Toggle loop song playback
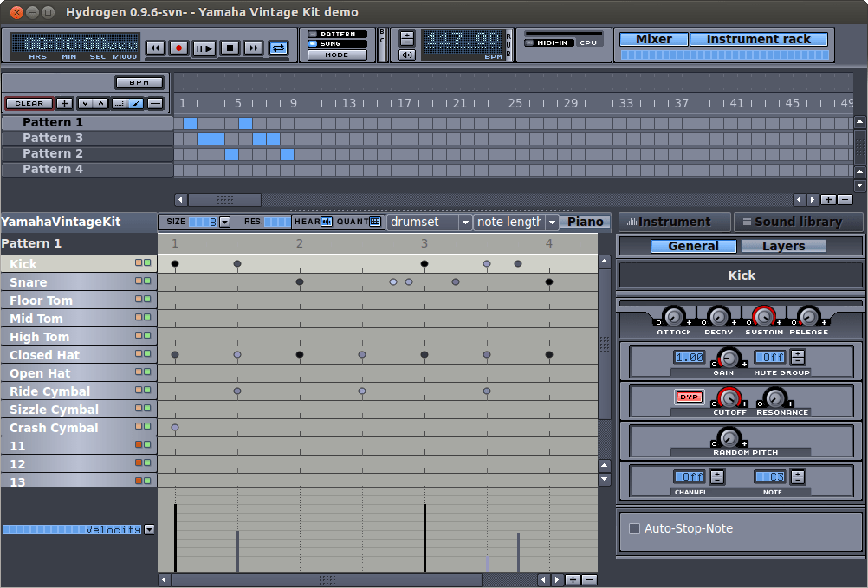This screenshot has width=868, height=588. [278, 48]
